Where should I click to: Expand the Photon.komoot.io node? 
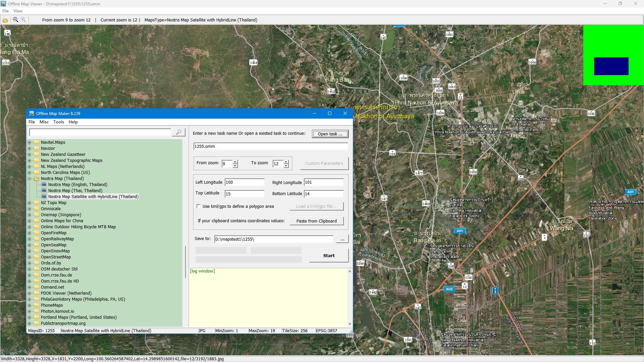30,311
